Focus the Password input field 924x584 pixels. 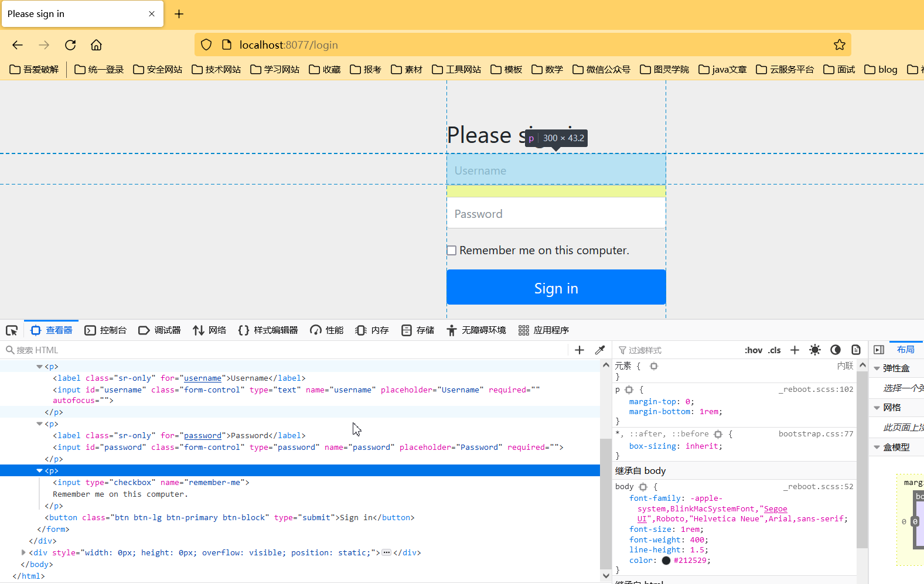556,213
